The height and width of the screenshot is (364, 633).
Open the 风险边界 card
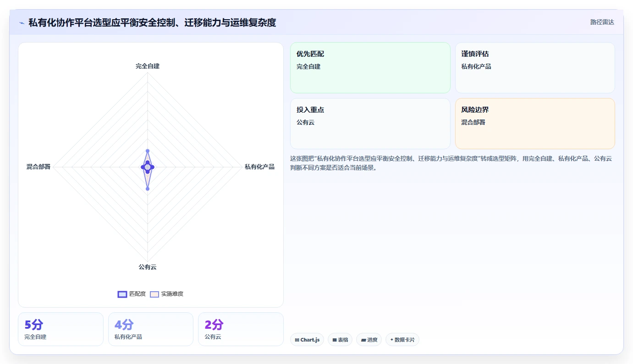coord(535,124)
